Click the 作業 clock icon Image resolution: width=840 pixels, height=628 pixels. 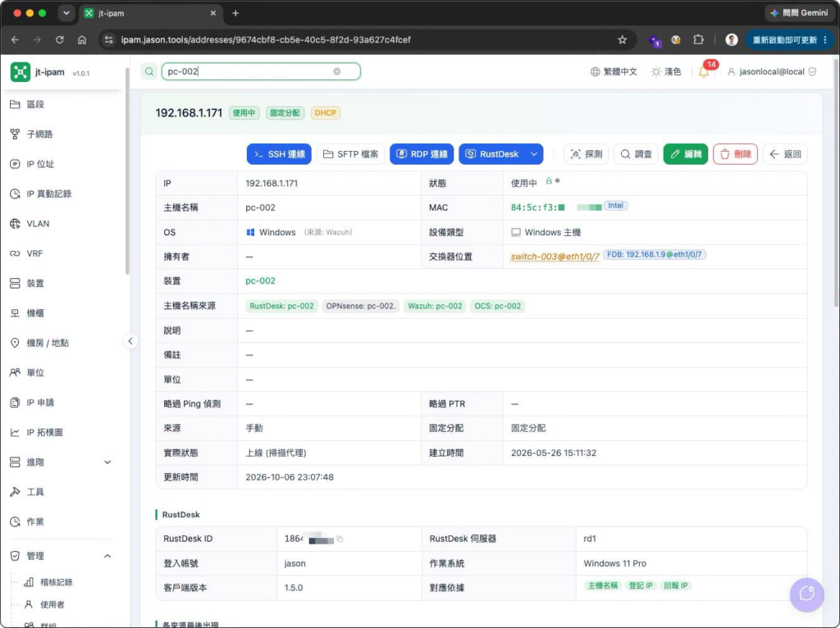15,521
